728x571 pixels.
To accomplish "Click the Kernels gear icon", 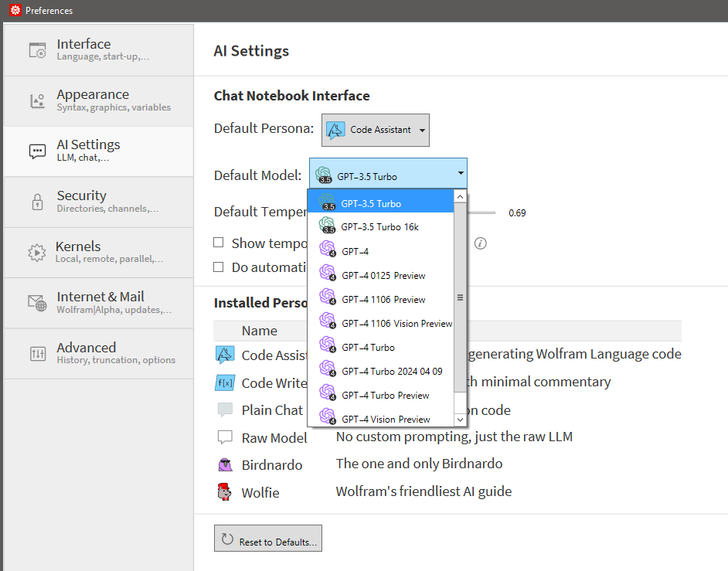I will [37, 253].
